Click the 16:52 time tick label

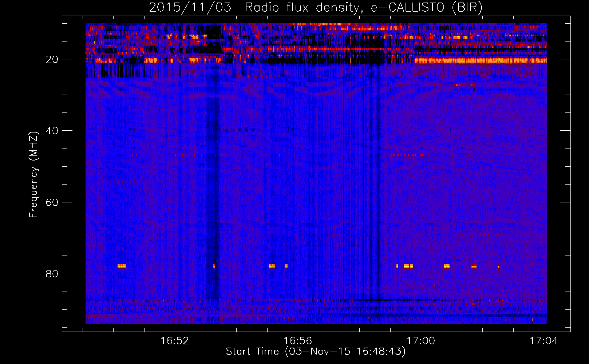click(175, 341)
